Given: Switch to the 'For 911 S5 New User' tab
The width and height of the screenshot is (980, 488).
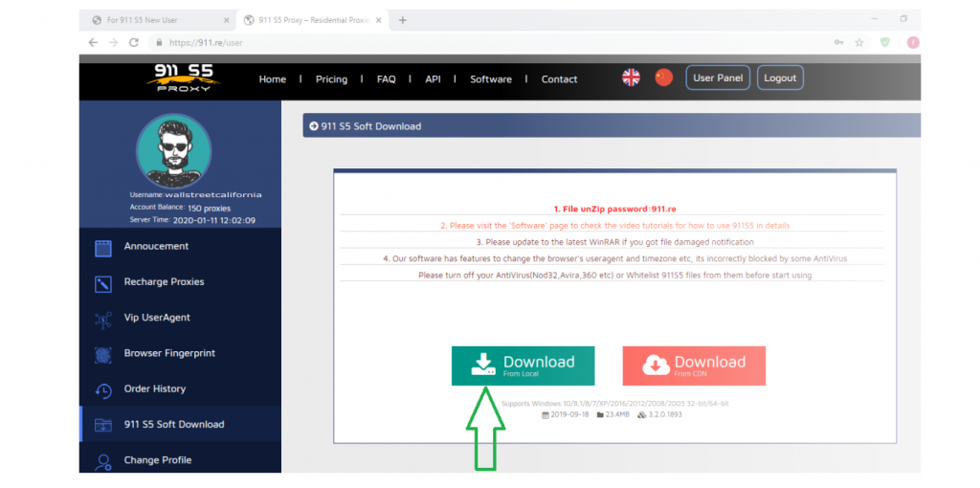Looking at the screenshot, I should click(159, 20).
